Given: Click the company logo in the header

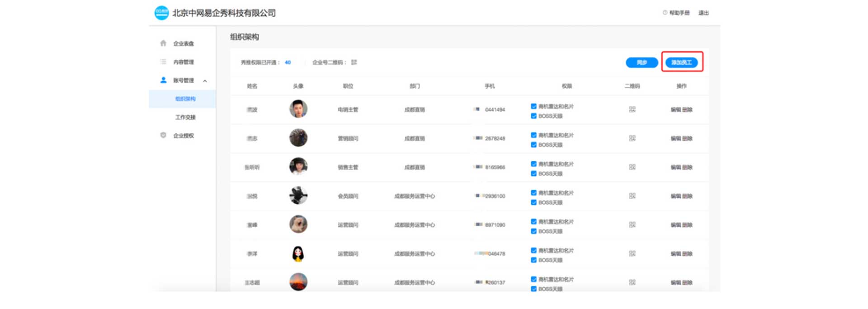Looking at the screenshot, I should pos(161,13).
